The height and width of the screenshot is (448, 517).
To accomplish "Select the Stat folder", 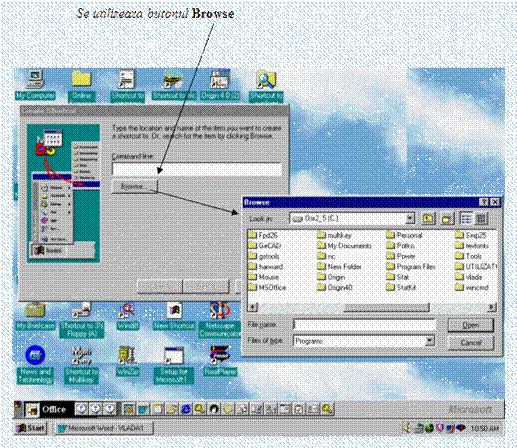I will (x=398, y=277).
